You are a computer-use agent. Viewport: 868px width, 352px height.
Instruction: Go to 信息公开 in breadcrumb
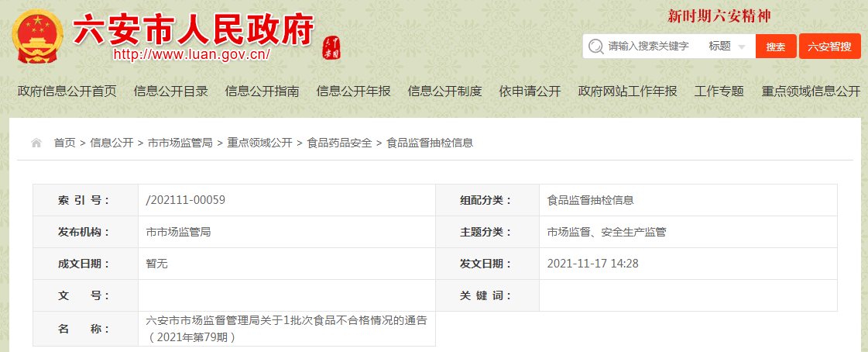[112, 143]
